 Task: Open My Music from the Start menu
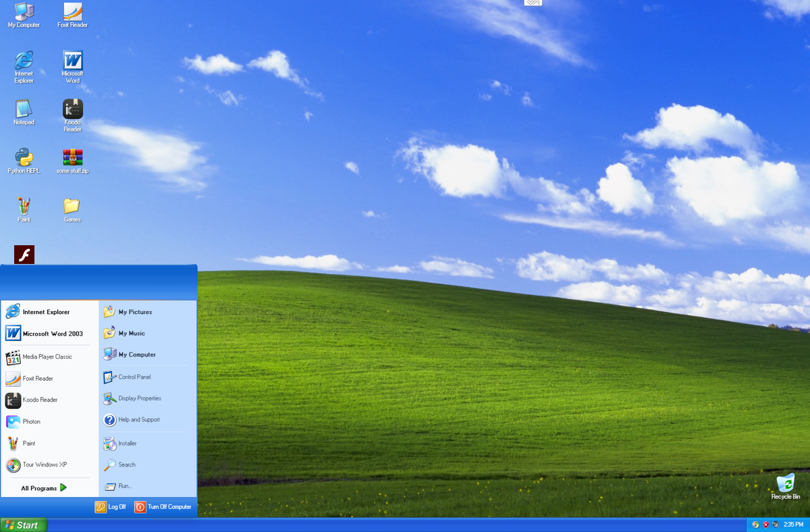[147, 334]
